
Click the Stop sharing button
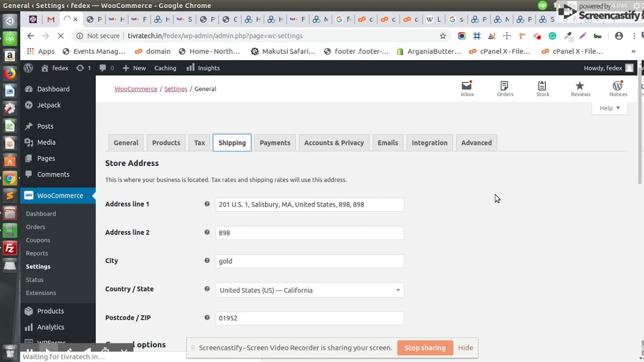tap(425, 348)
